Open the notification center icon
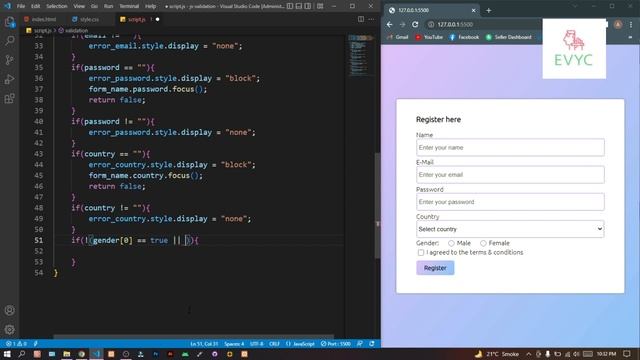 coord(627,354)
